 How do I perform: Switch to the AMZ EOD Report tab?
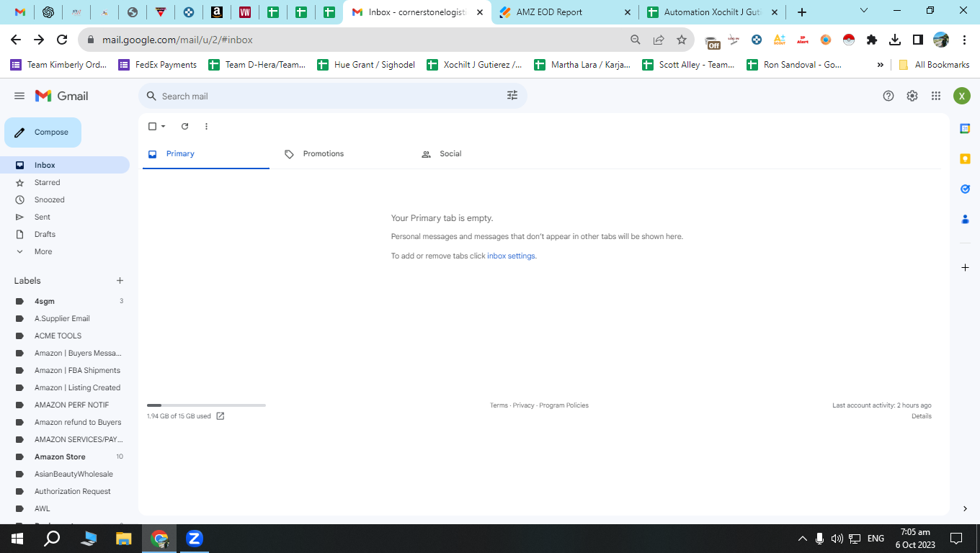point(565,12)
